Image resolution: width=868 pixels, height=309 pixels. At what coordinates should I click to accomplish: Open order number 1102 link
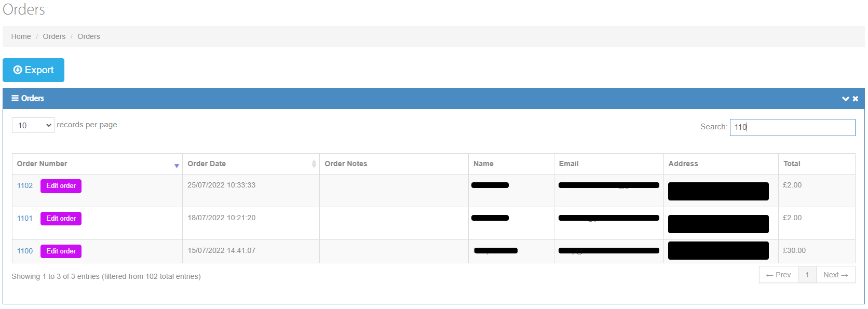[x=25, y=185]
